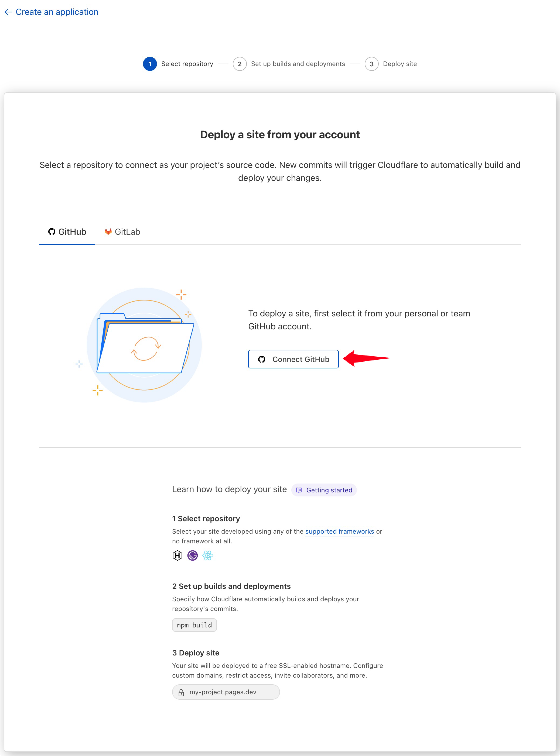Click the step 1 Select repository circle

150,64
